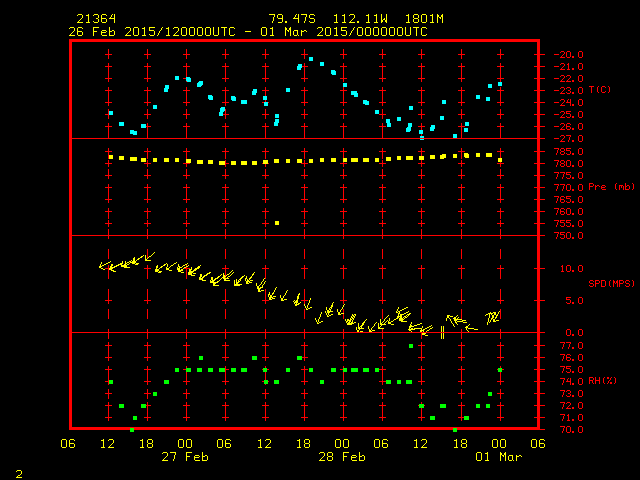The image size is (640, 480).
Task: Click the Pre (mb) pressure axis label
Action: tap(611, 187)
